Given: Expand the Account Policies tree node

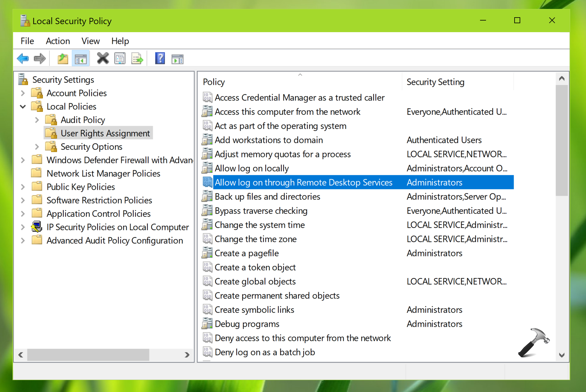Looking at the screenshot, I should 23,93.
